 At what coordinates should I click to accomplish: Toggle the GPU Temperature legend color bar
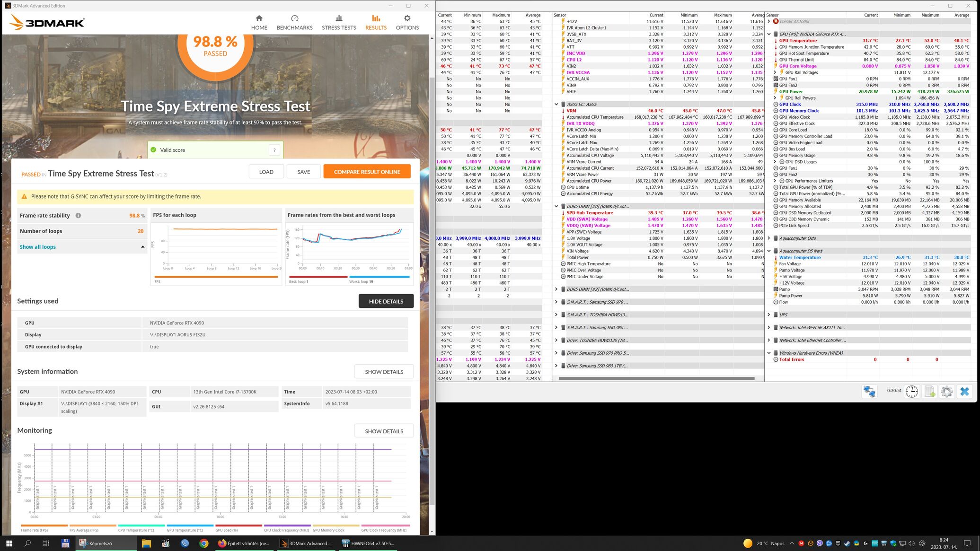tap(190, 525)
